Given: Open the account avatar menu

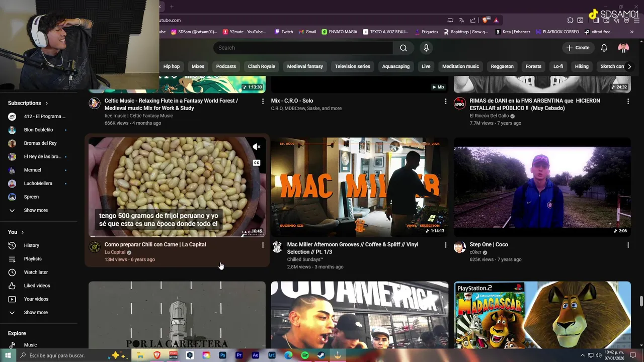Looking at the screenshot, I should 623,48.
